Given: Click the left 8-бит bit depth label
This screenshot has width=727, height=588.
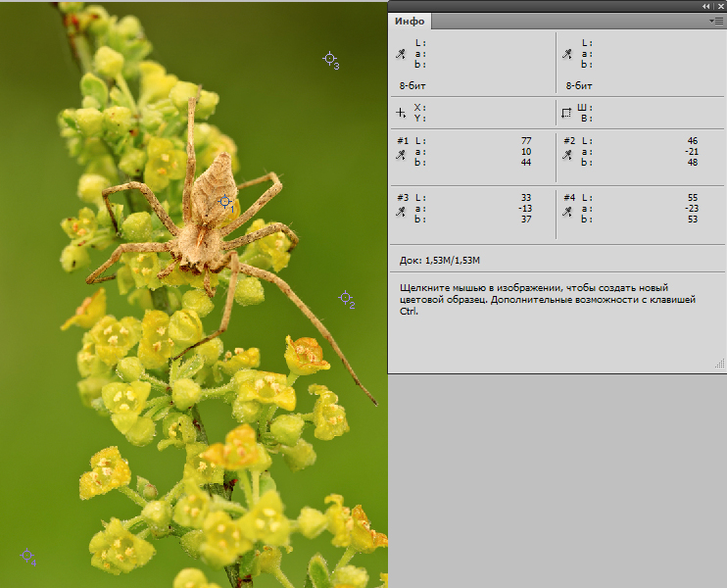Looking at the screenshot, I should (413, 86).
